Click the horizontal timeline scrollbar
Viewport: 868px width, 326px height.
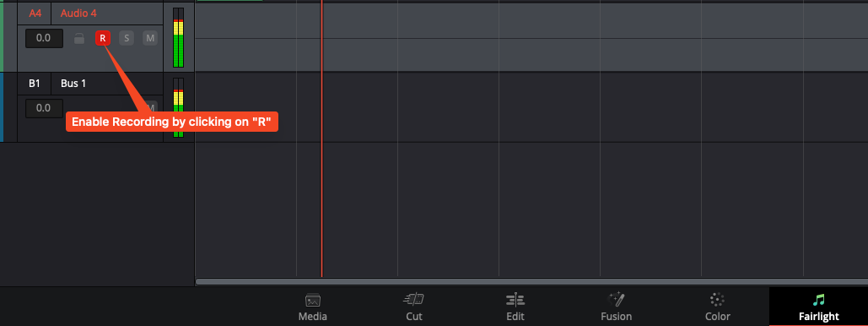coord(531,281)
